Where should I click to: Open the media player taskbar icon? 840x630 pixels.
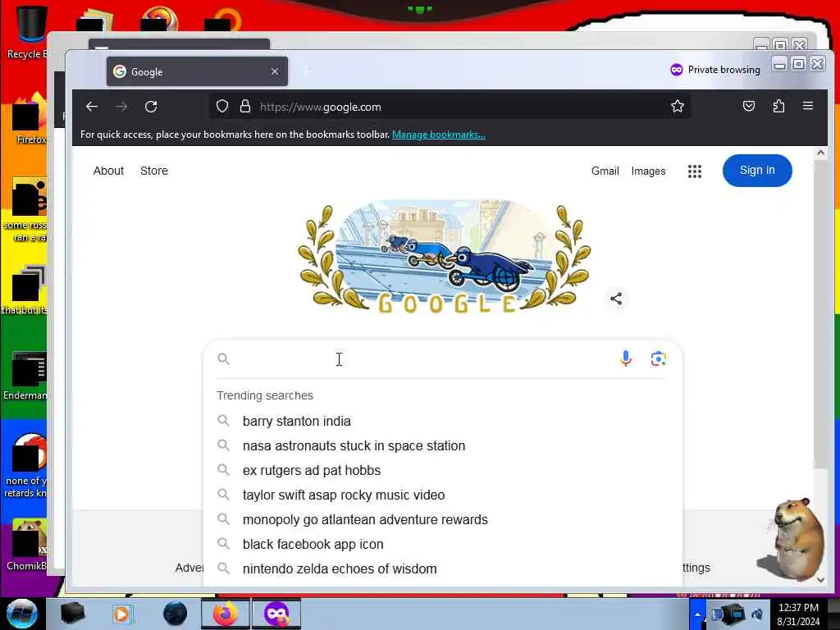click(x=121, y=614)
